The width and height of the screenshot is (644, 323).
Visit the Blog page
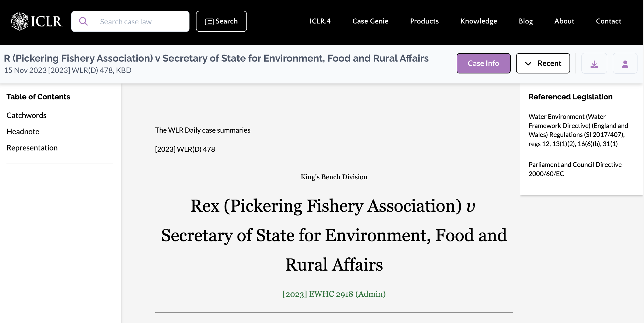[x=526, y=21]
